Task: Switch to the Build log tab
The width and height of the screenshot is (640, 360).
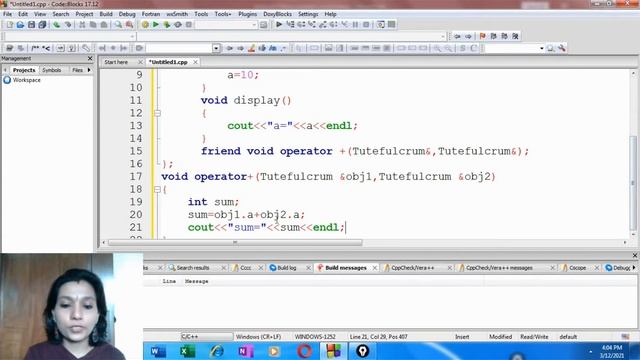Action: [x=287, y=268]
